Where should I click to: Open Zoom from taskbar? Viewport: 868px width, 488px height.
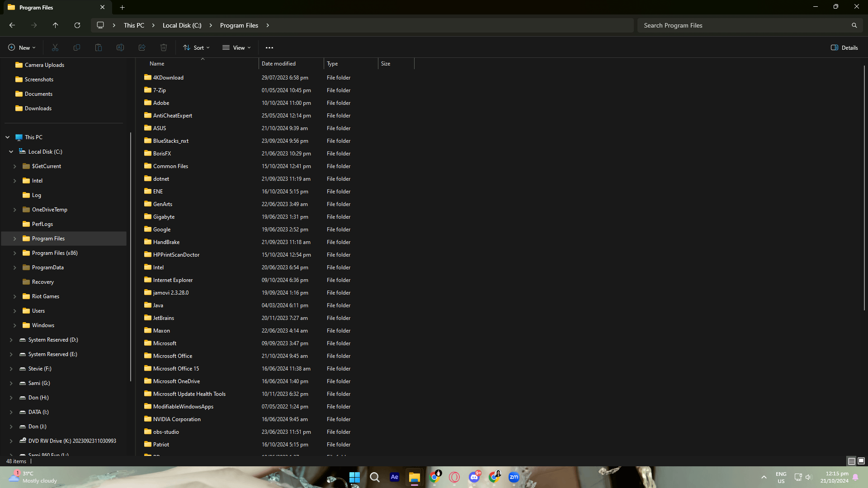[x=514, y=477]
